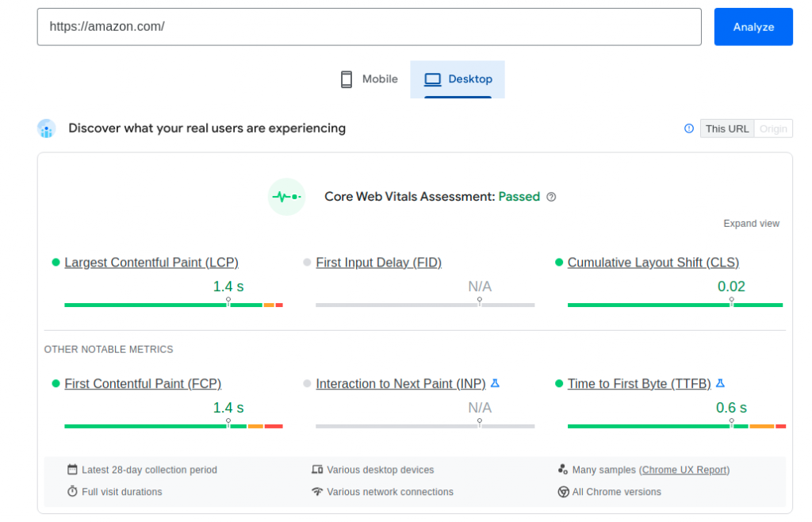This screenshot has width=812, height=522.
Task: Click Various network connections text
Action: click(x=390, y=491)
